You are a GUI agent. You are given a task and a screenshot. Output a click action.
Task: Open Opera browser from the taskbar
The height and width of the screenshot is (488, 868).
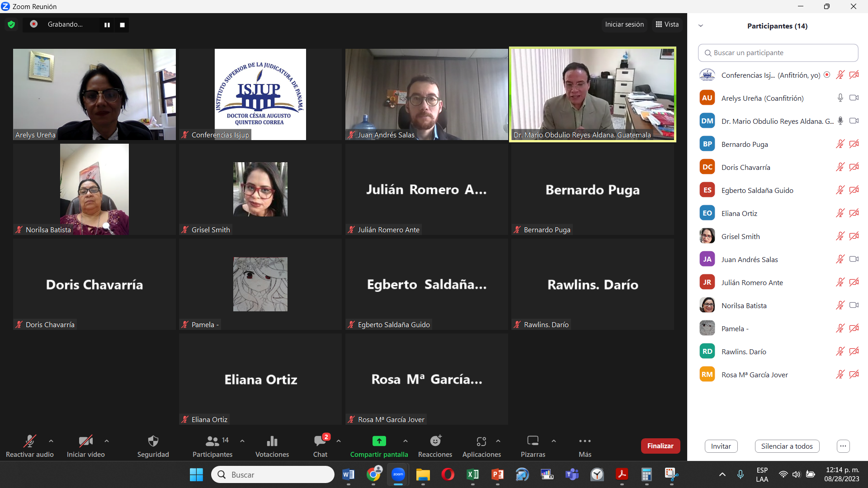pyautogui.click(x=448, y=474)
